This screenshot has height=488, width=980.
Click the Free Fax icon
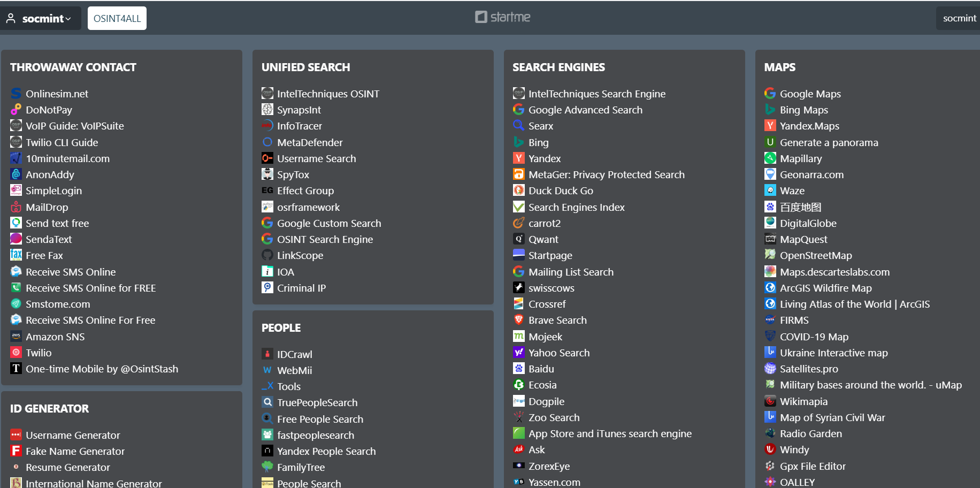(x=16, y=255)
